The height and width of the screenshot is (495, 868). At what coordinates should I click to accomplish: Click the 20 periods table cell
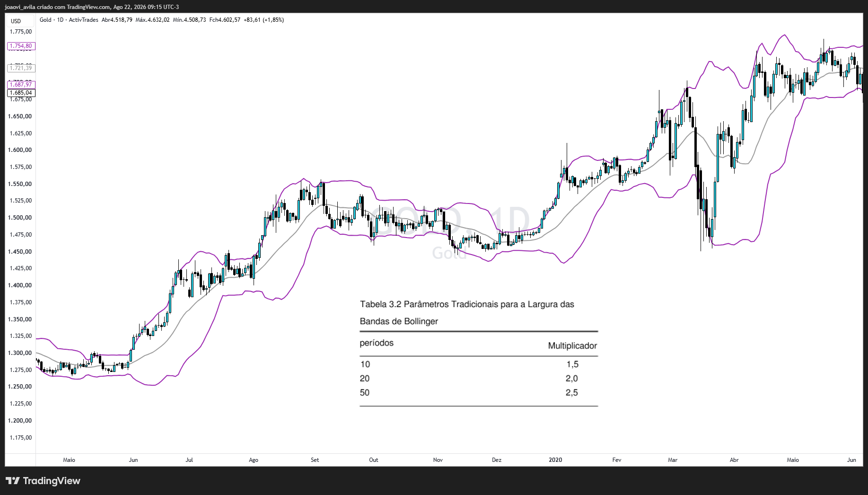point(365,379)
